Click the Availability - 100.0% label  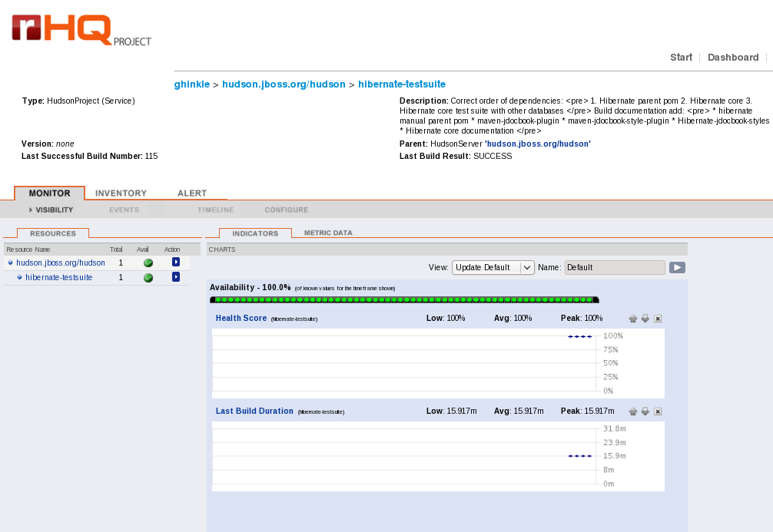click(x=250, y=287)
